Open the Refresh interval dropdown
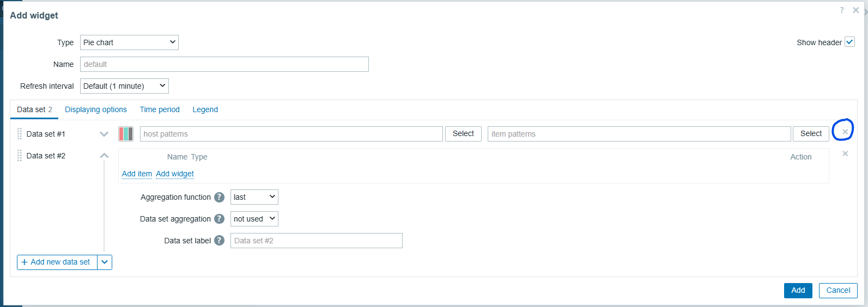 pos(124,86)
